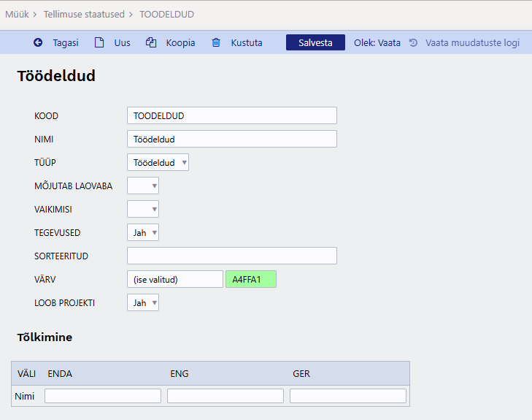Focus the NIMI text field
The width and height of the screenshot is (532, 420).
231,139
